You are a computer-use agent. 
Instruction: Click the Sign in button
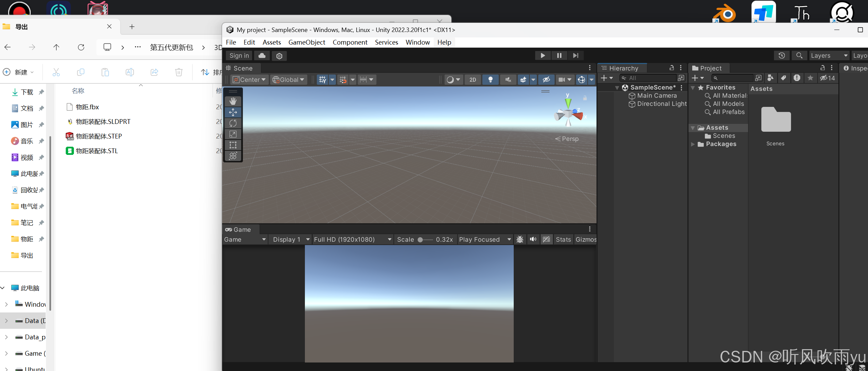click(x=239, y=55)
